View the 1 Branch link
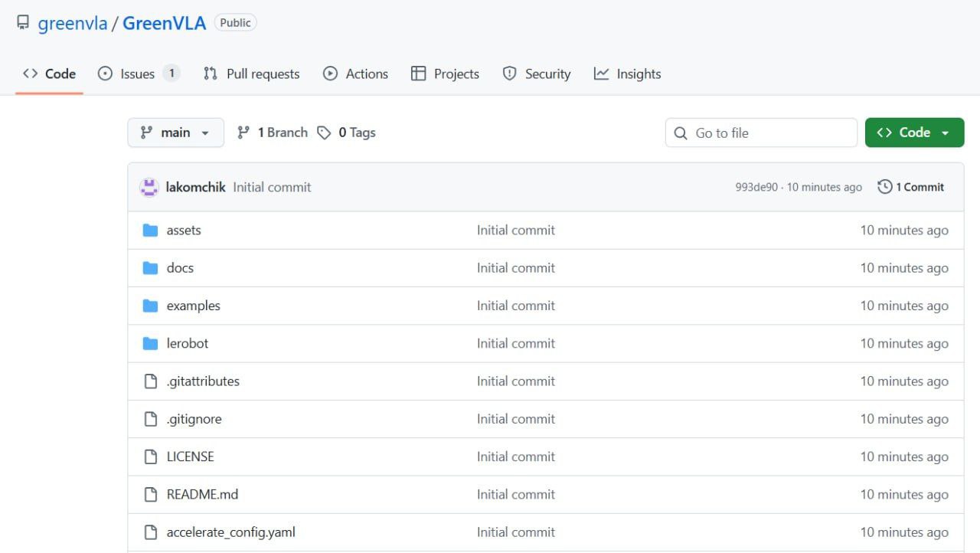 [273, 133]
